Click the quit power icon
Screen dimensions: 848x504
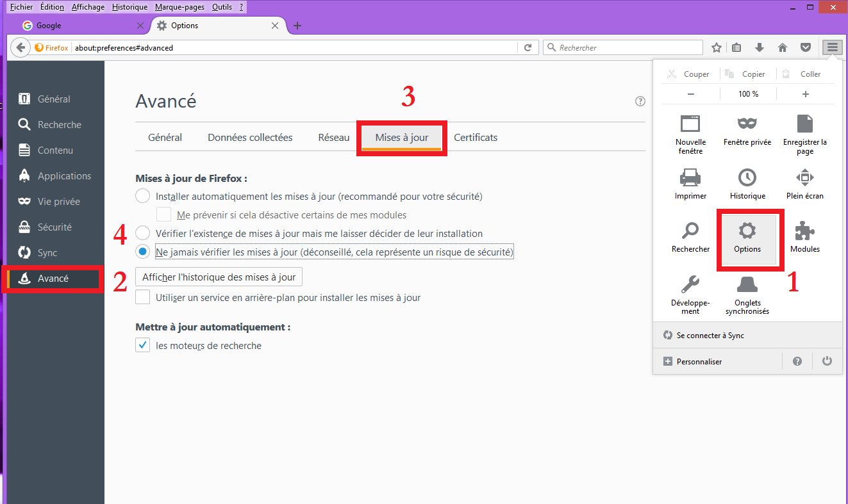point(827,361)
